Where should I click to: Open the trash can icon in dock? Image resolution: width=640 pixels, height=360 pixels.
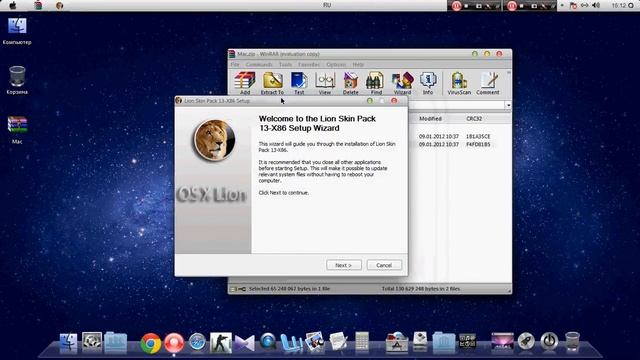(572, 341)
